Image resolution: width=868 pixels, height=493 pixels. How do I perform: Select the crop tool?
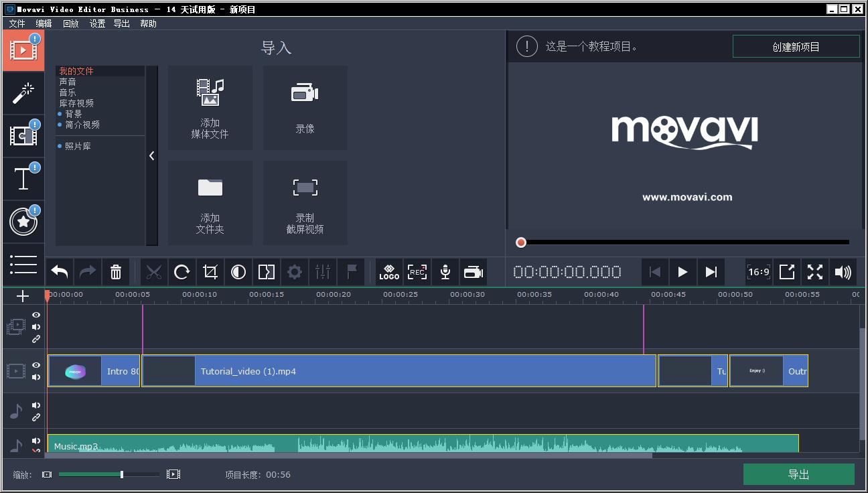coord(210,272)
